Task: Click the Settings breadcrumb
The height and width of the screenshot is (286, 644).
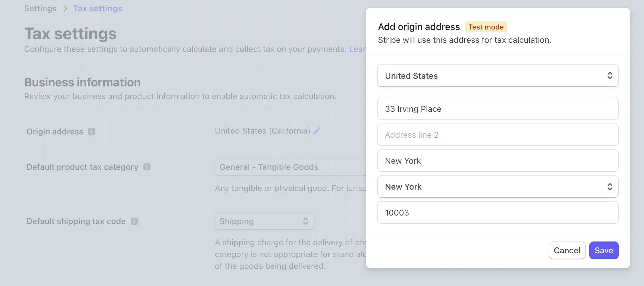Action: pyautogui.click(x=40, y=8)
